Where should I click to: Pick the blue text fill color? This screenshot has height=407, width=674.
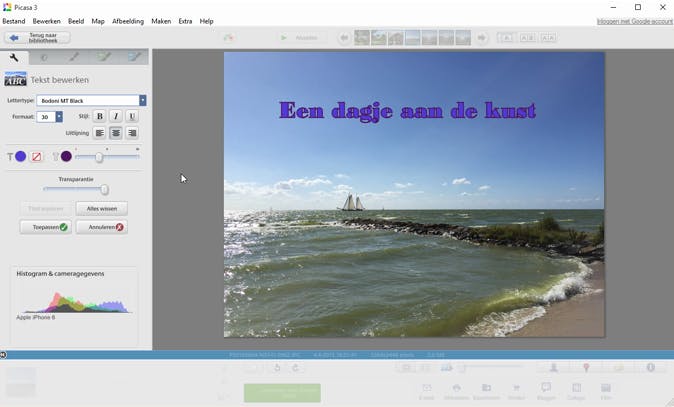point(21,156)
